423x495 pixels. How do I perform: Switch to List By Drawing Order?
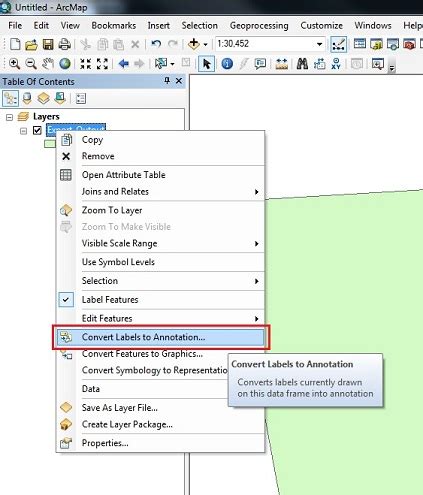(10, 98)
